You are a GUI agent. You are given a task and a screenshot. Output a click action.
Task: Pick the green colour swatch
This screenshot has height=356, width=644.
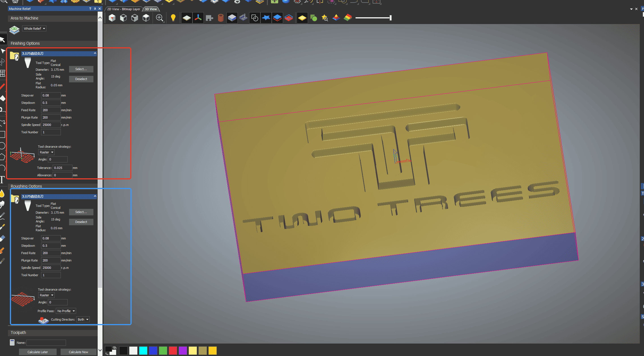click(163, 351)
